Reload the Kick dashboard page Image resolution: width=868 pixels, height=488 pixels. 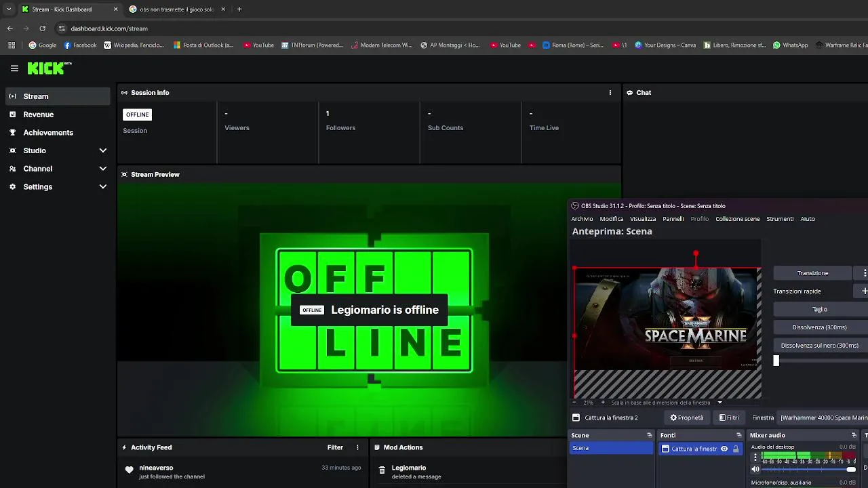42,28
